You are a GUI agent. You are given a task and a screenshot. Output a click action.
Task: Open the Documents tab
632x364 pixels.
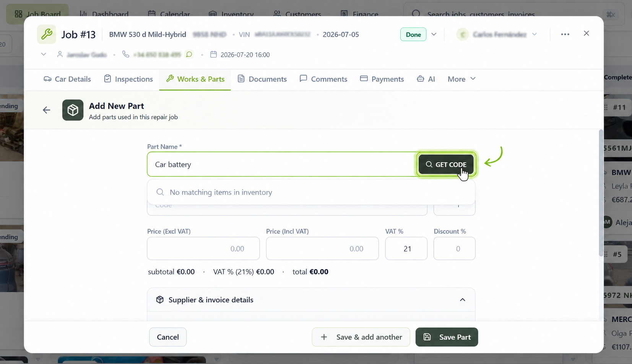point(262,79)
